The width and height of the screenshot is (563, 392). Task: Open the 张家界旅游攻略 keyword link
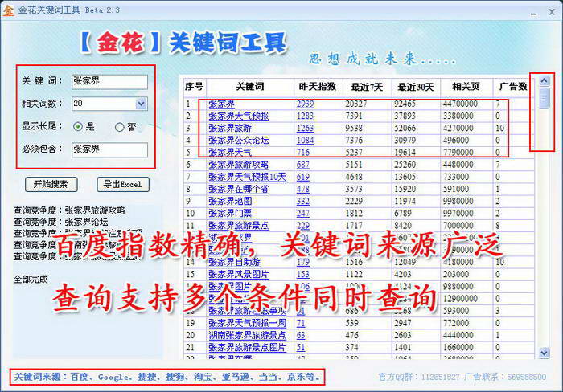pyautogui.click(x=238, y=165)
